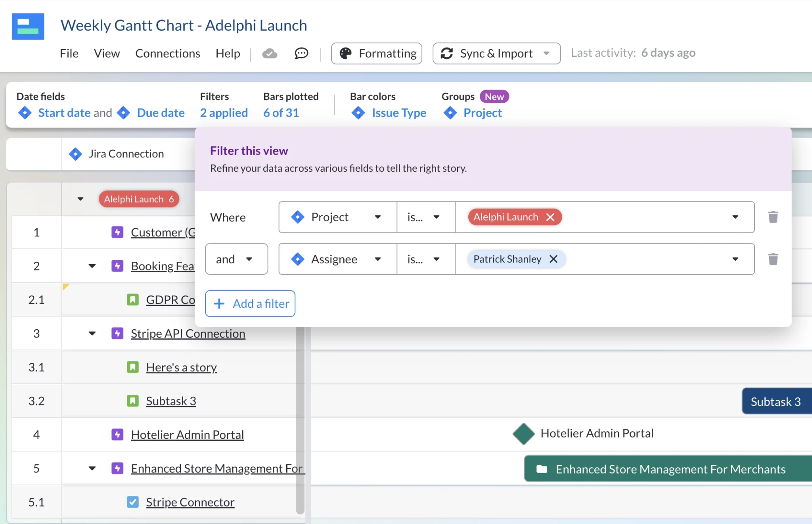The width and height of the screenshot is (812, 524).
Task: Open the Connections menu
Action: (168, 53)
